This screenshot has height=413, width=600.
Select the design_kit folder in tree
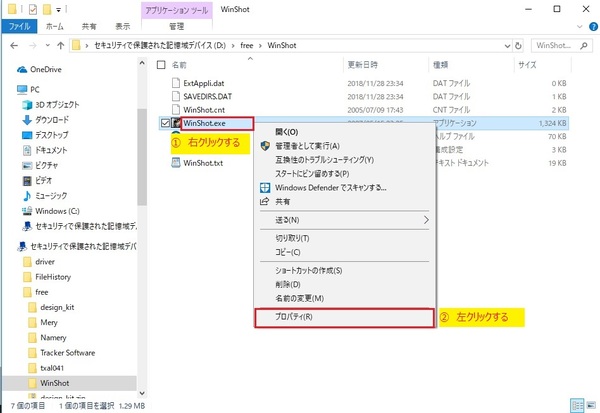click(x=57, y=307)
